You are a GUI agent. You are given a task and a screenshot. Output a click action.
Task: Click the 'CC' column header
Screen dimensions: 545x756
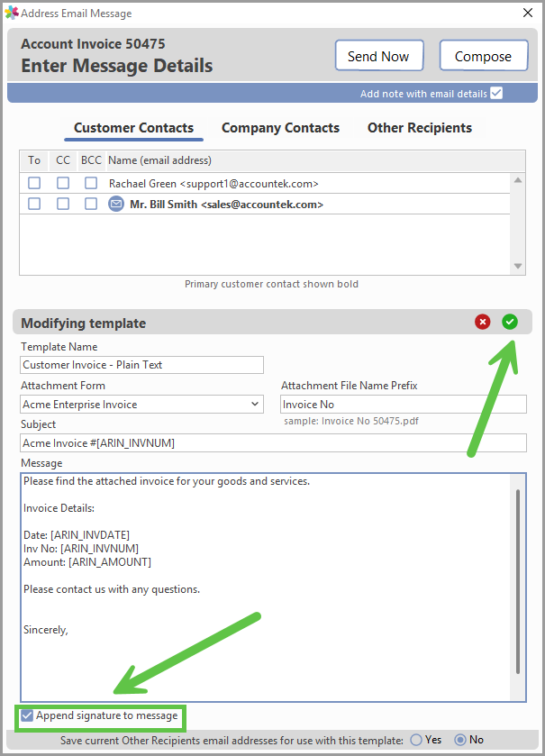[x=63, y=160]
